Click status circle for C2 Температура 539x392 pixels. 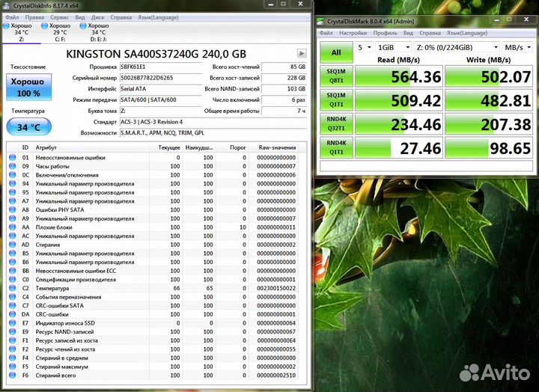pyautogui.click(x=13, y=288)
